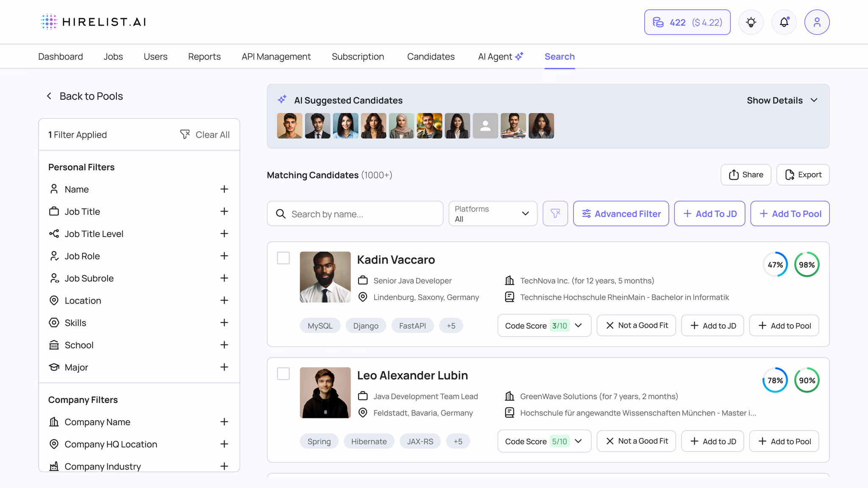Select Kadin Vaccaro's checkbox
Viewport: 868px width, 488px height.
[283, 258]
